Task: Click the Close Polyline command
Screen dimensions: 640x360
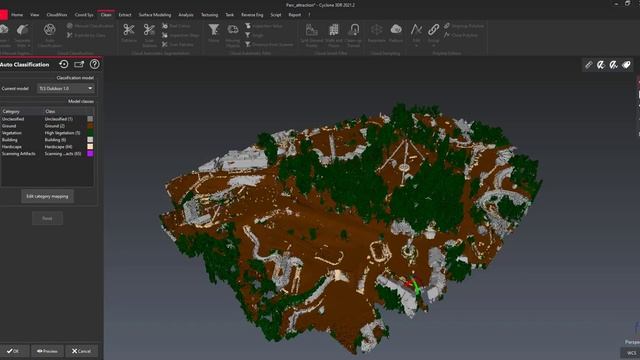Action: (461, 35)
